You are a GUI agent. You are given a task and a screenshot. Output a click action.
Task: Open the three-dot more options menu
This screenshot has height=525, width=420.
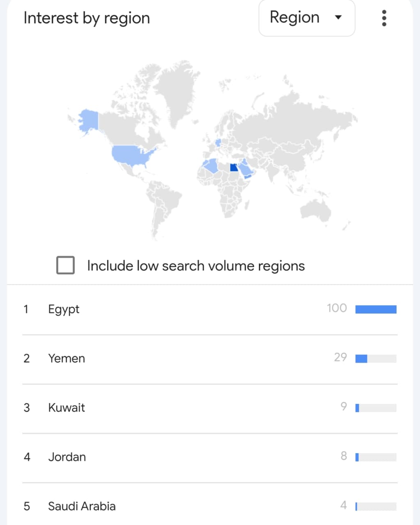coord(384,18)
